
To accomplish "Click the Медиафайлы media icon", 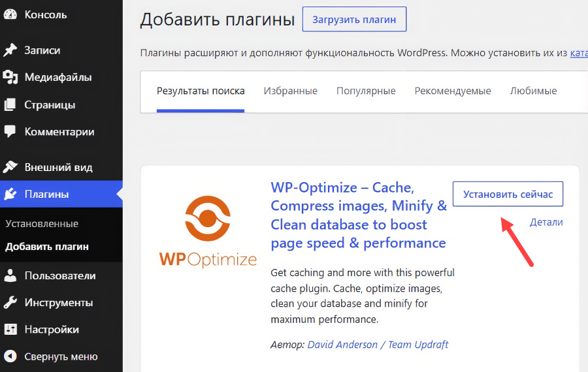I will coord(10,77).
